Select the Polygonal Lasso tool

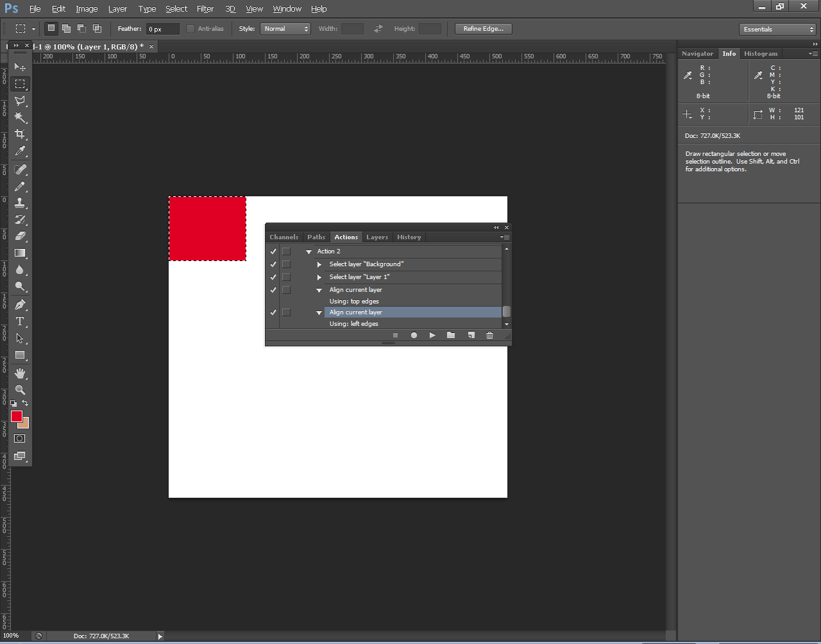pyautogui.click(x=20, y=101)
